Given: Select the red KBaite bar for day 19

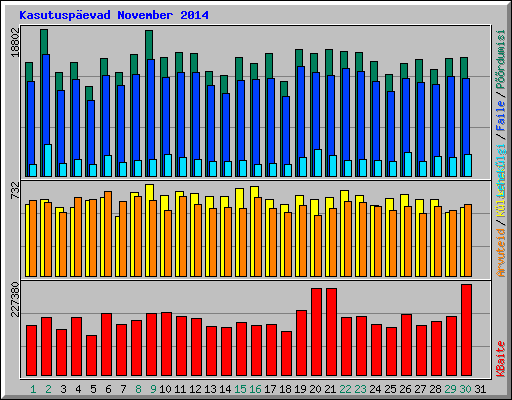Looking at the screenshot, I should pyautogui.click(x=301, y=343).
